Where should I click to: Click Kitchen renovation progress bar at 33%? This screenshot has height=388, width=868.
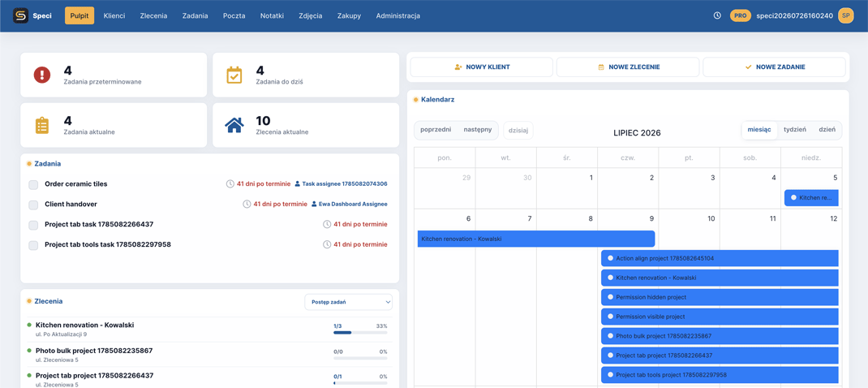(x=360, y=333)
